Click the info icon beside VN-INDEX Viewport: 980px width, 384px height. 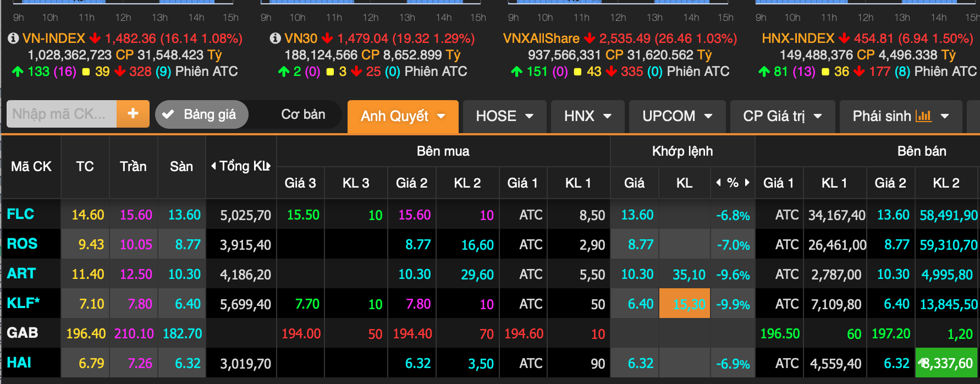pyautogui.click(x=13, y=39)
